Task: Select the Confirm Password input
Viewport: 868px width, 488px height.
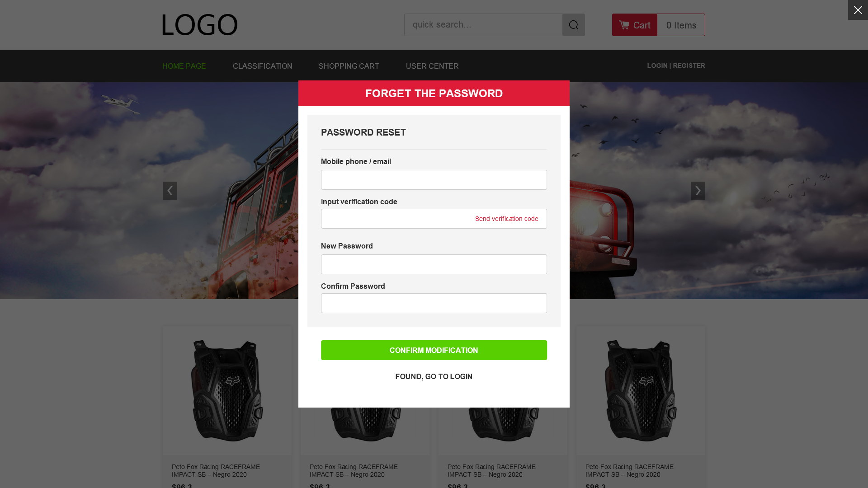Action: [x=434, y=303]
